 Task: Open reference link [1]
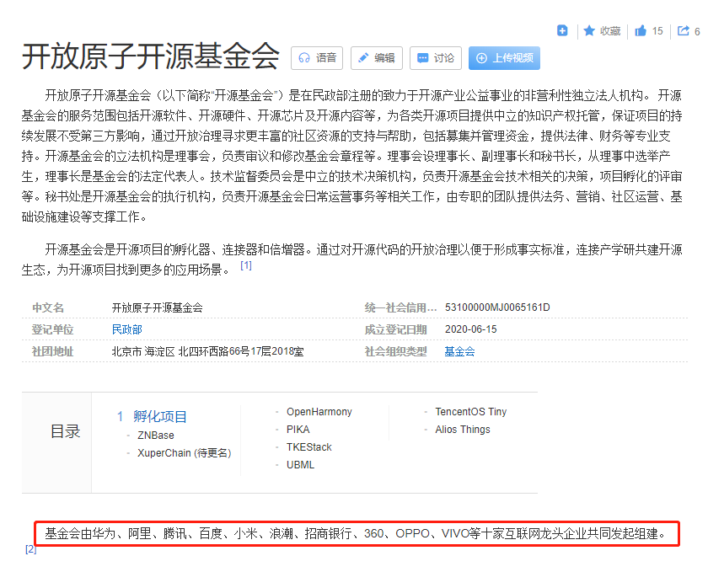[x=245, y=265]
